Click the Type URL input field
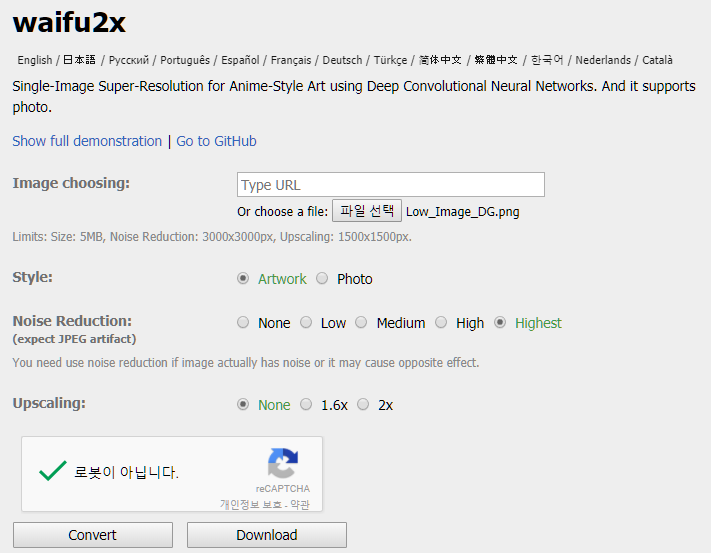This screenshot has width=711, height=553. 391,184
